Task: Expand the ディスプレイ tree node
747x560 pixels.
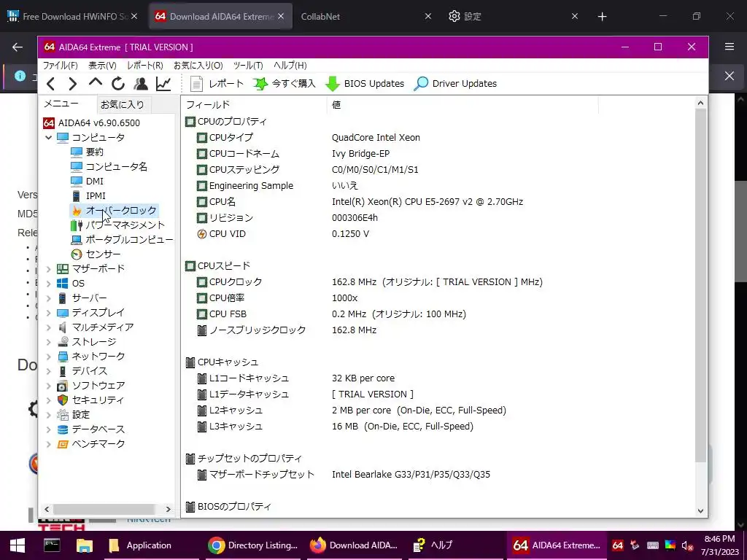Action: 48,313
